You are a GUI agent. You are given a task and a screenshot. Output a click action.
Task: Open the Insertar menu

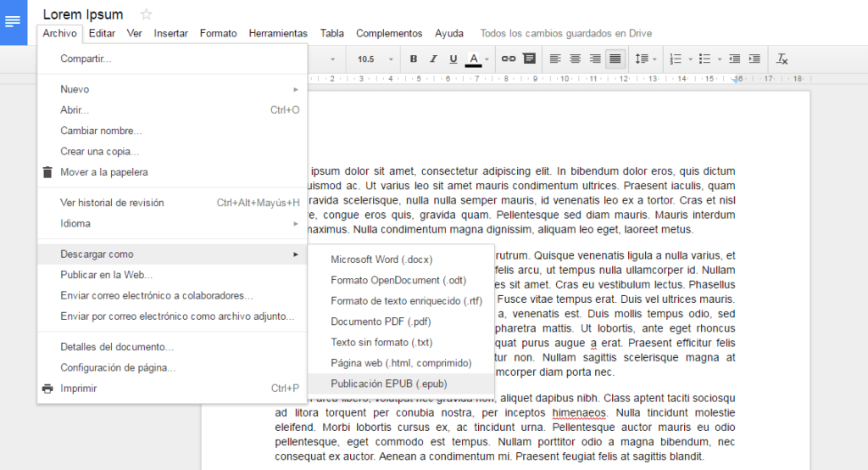tap(171, 33)
